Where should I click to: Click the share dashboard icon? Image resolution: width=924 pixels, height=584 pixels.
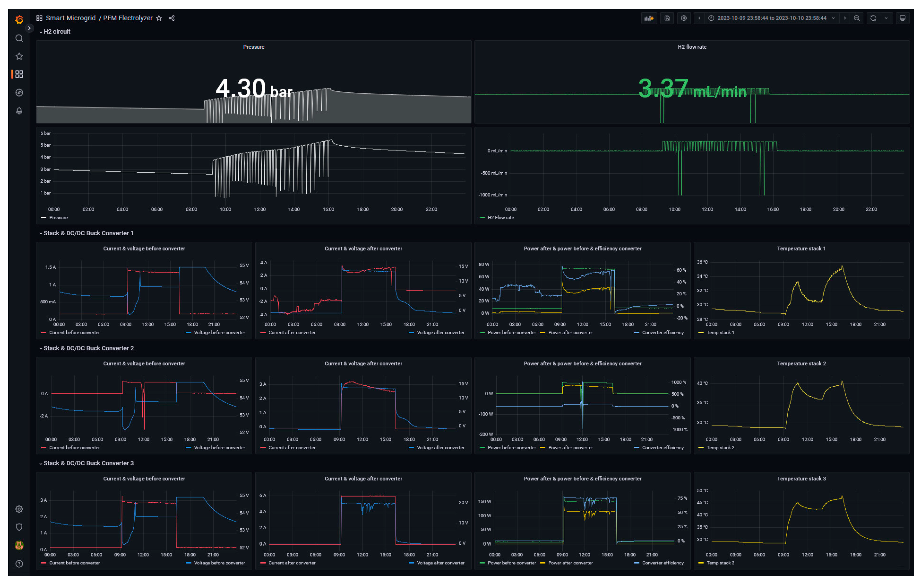pyautogui.click(x=172, y=18)
